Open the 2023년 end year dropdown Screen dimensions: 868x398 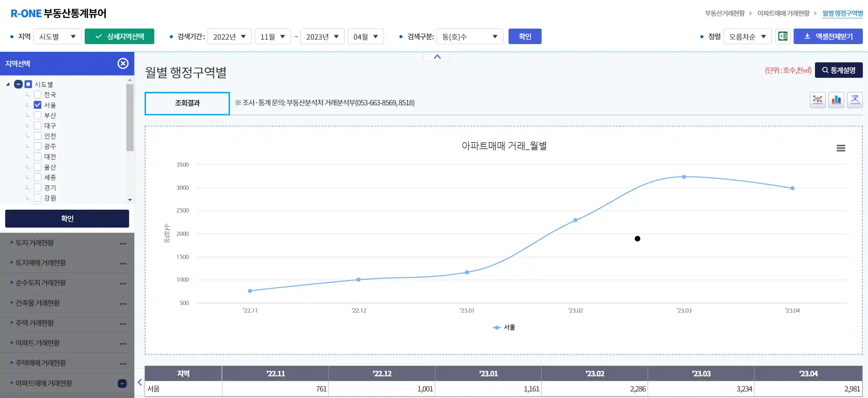tap(322, 36)
